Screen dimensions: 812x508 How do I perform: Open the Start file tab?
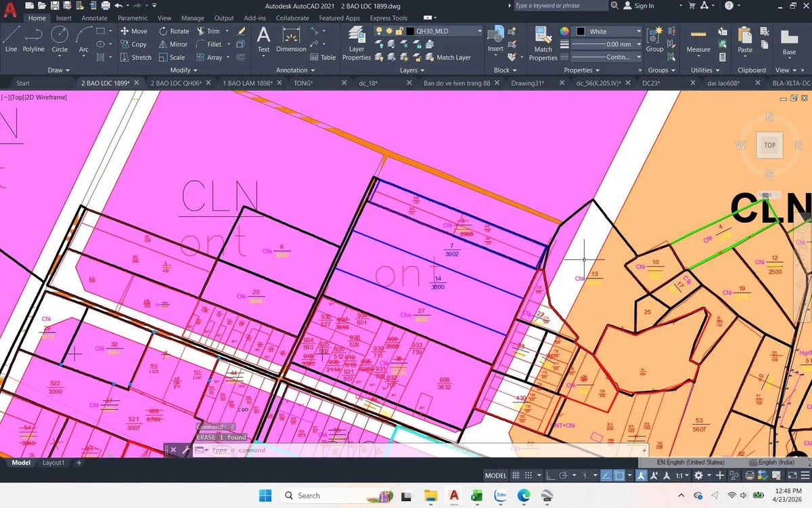(x=23, y=83)
